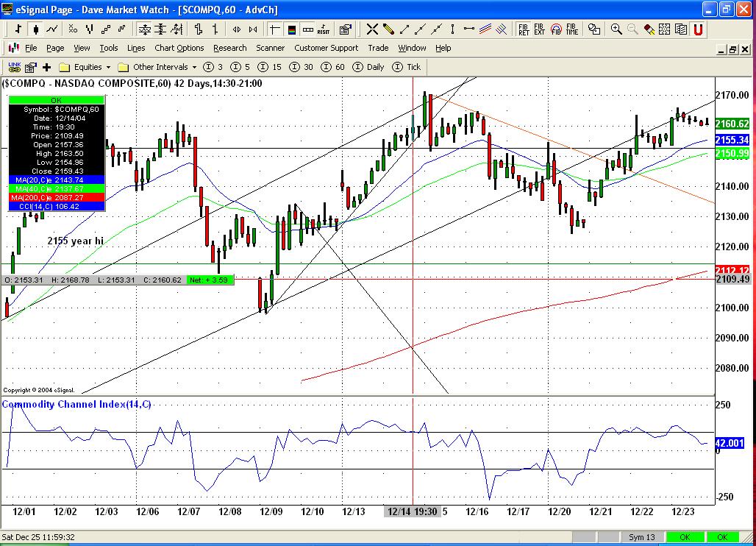Open the chart properties icon in top toolbar

click(345, 30)
